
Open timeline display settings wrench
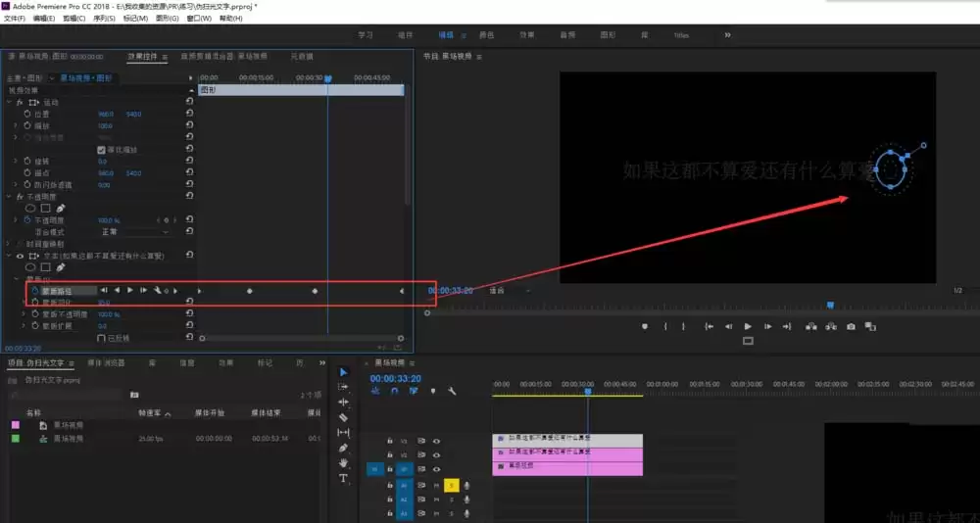pos(452,391)
